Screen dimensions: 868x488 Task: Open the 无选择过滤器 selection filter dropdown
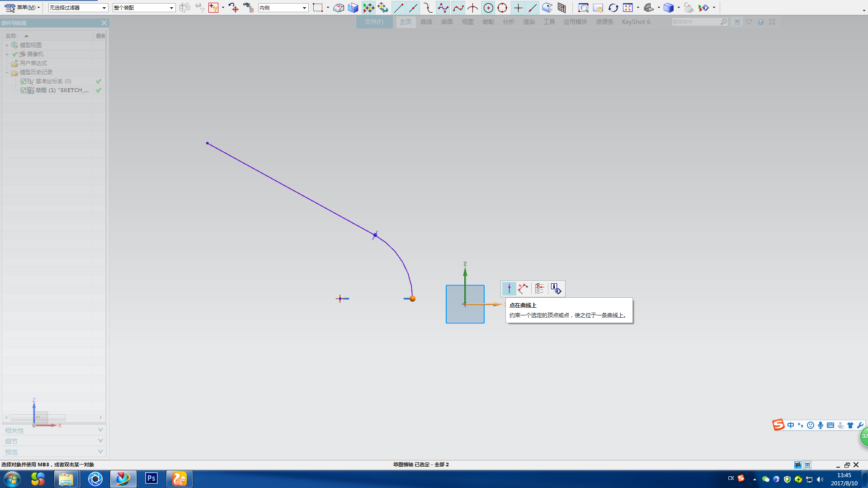tap(78, 8)
